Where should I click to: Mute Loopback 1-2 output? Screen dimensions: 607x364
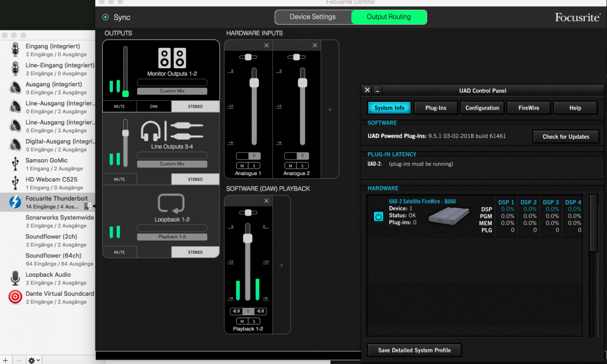(x=120, y=252)
